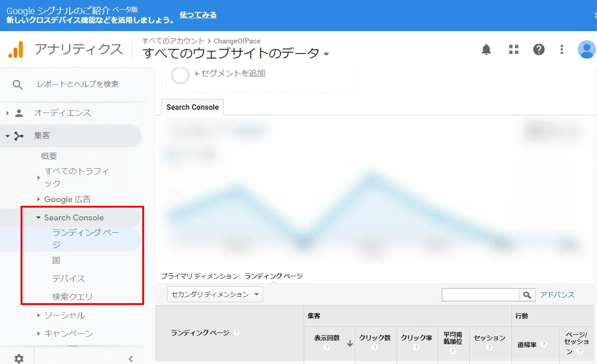Open the Google apps grid icon
This screenshot has width=597, height=364.
[x=513, y=50]
